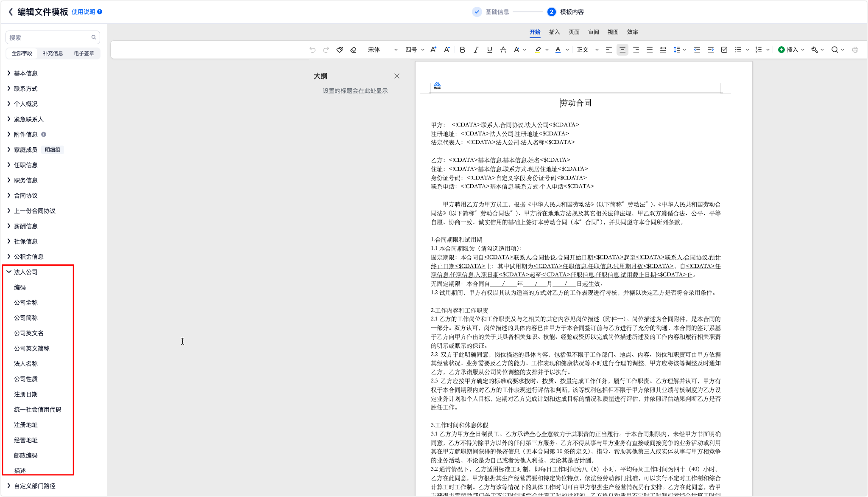Switch filter to 补充信息
The width and height of the screenshot is (868, 497).
click(x=53, y=53)
